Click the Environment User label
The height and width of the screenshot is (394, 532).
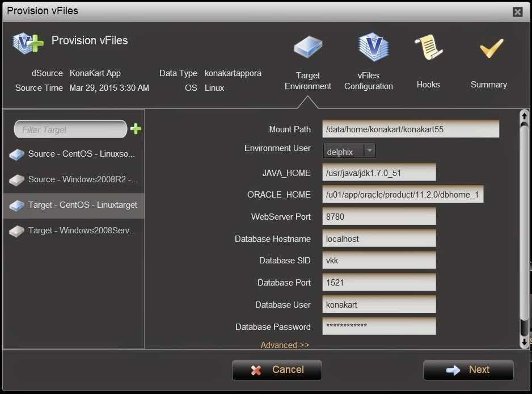pyautogui.click(x=277, y=148)
